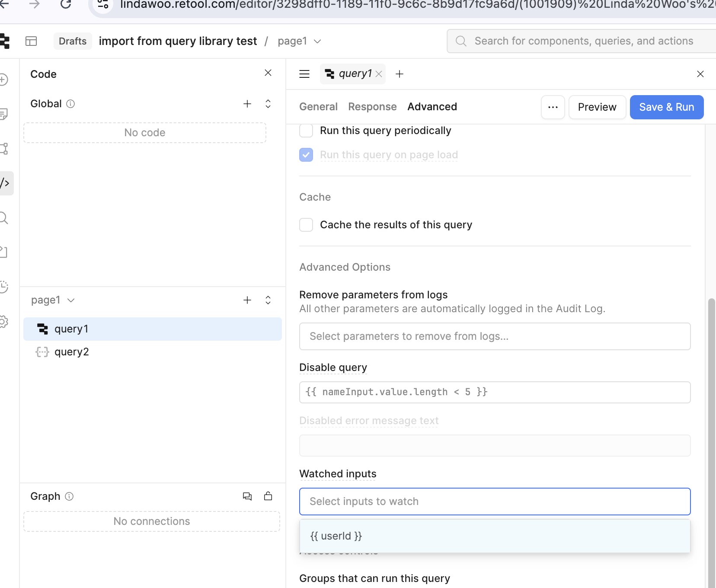
Task: Open the Watched inputs select field
Action: 495,502
